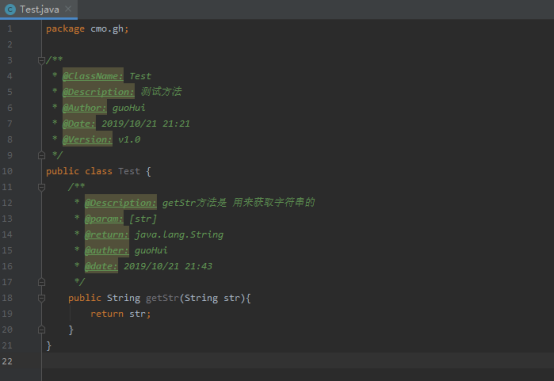Viewport: 554px width, 381px height.
Task: Click the timestamp 2019/10/21 21:43
Action: 168,266
